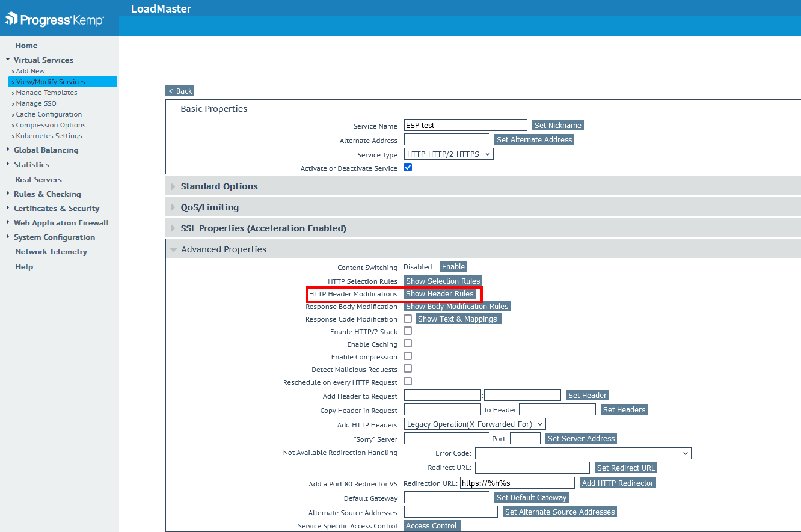801x532 pixels.
Task: Collapse the Advanced Properties section
Action: pyautogui.click(x=483, y=249)
